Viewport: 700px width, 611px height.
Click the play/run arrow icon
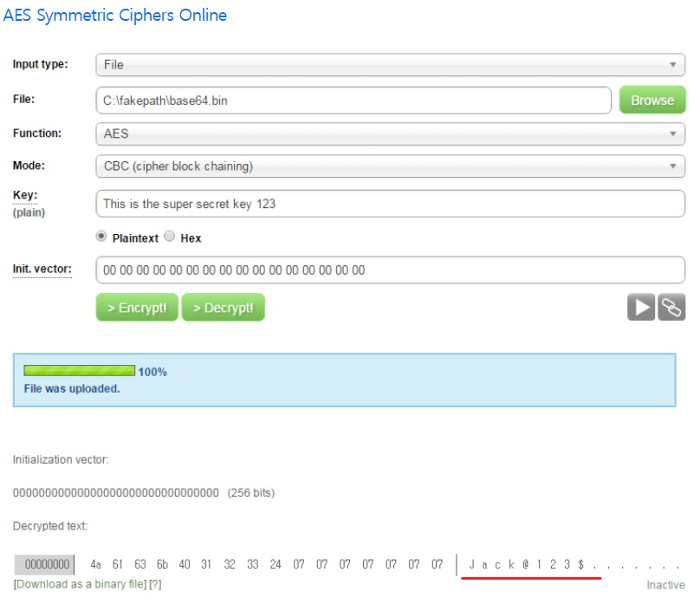click(640, 308)
